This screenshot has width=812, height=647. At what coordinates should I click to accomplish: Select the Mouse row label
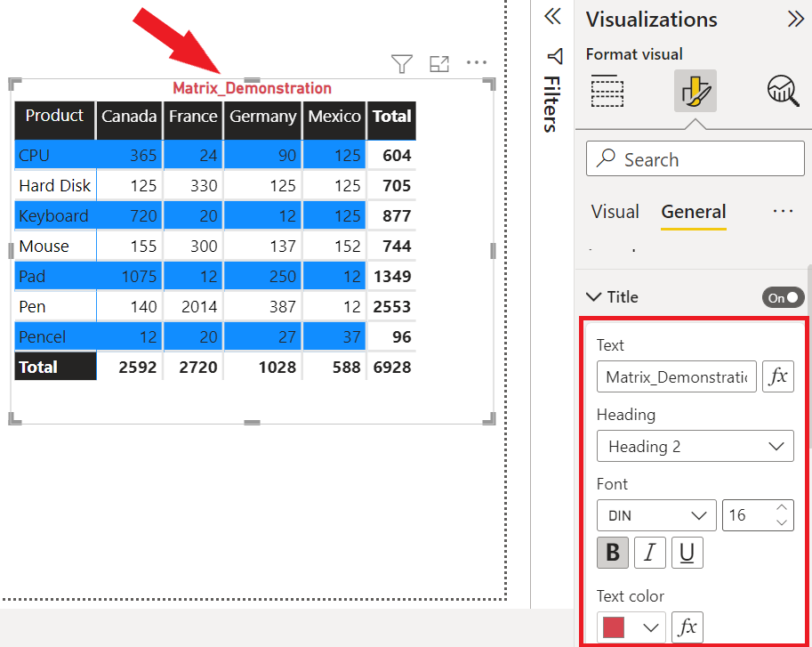tap(44, 246)
